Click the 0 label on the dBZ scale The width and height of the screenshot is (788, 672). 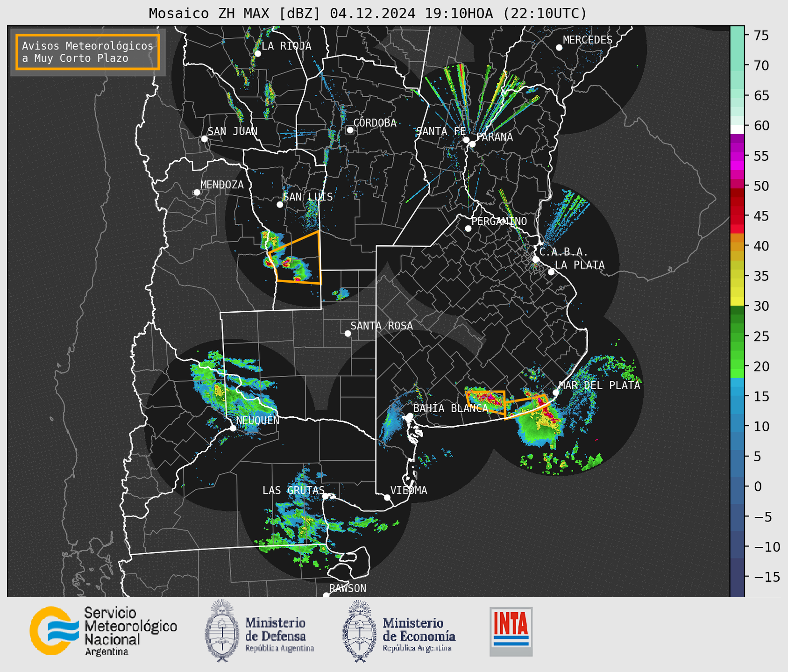click(757, 486)
